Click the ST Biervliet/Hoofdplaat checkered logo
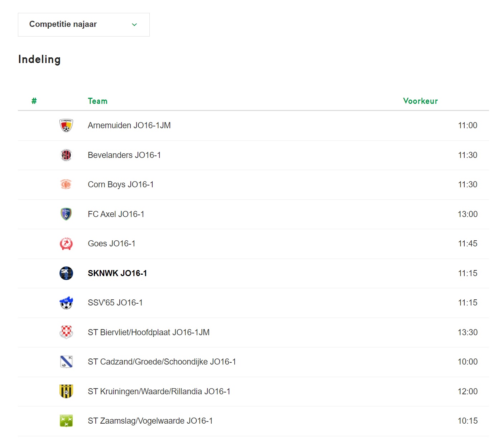This screenshot has height=448, width=503. point(66,332)
